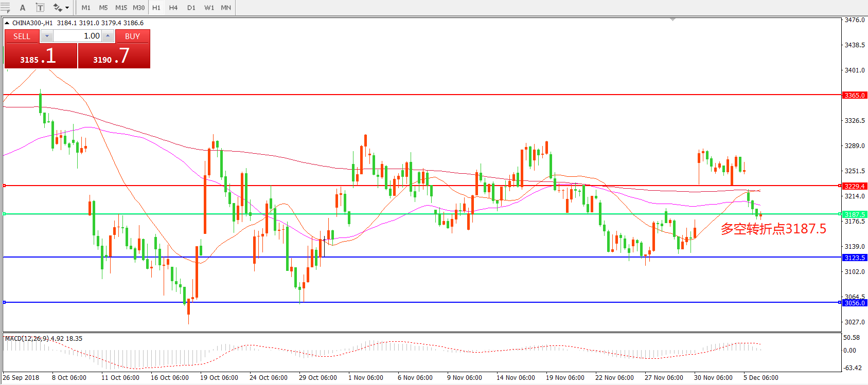Increase lot volume with up arrow
Viewport: 868px width, 385px height.
(108, 36)
